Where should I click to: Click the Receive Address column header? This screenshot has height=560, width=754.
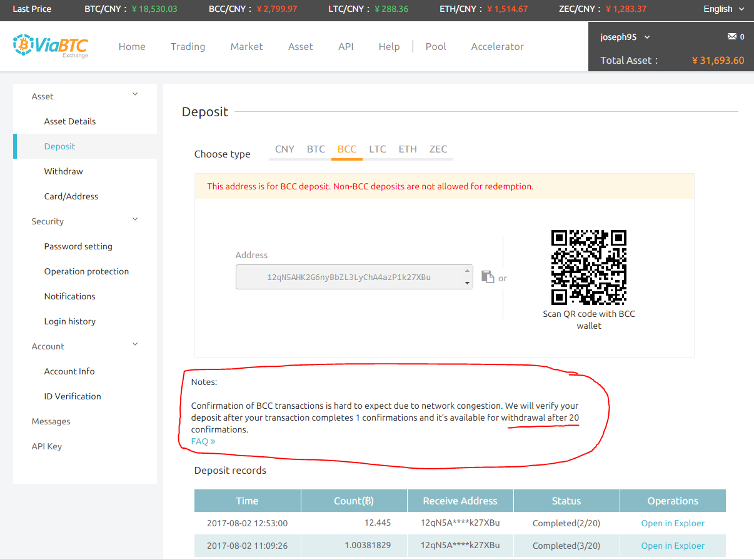click(460, 501)
